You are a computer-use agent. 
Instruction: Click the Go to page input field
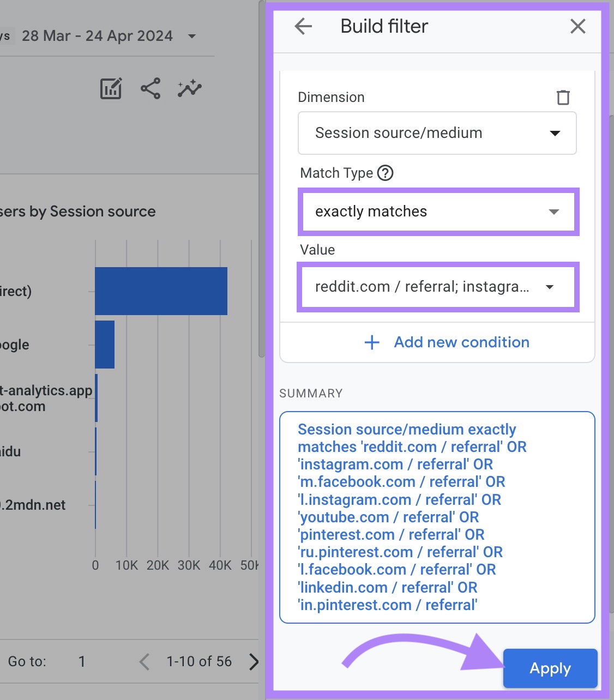(82, 661)
